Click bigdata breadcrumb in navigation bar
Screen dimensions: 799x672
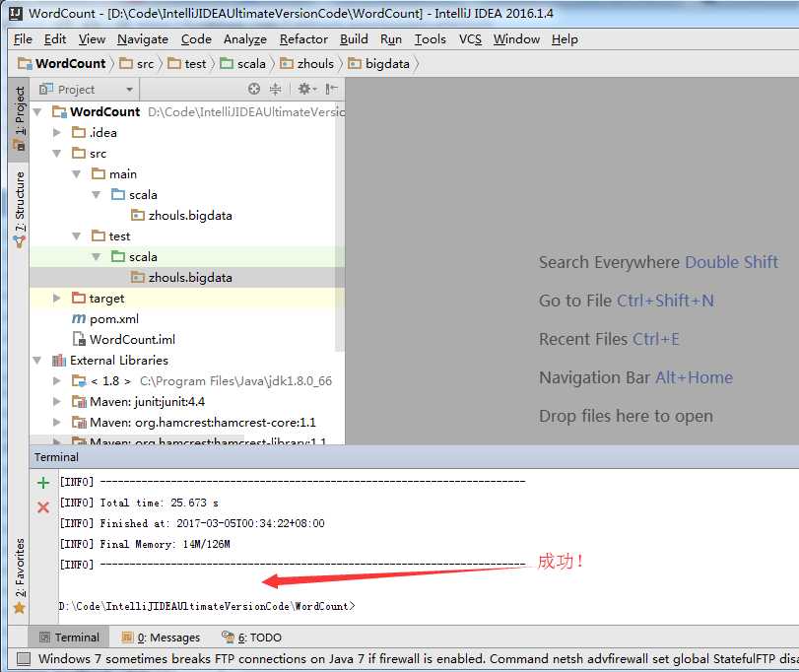[378, 64]
